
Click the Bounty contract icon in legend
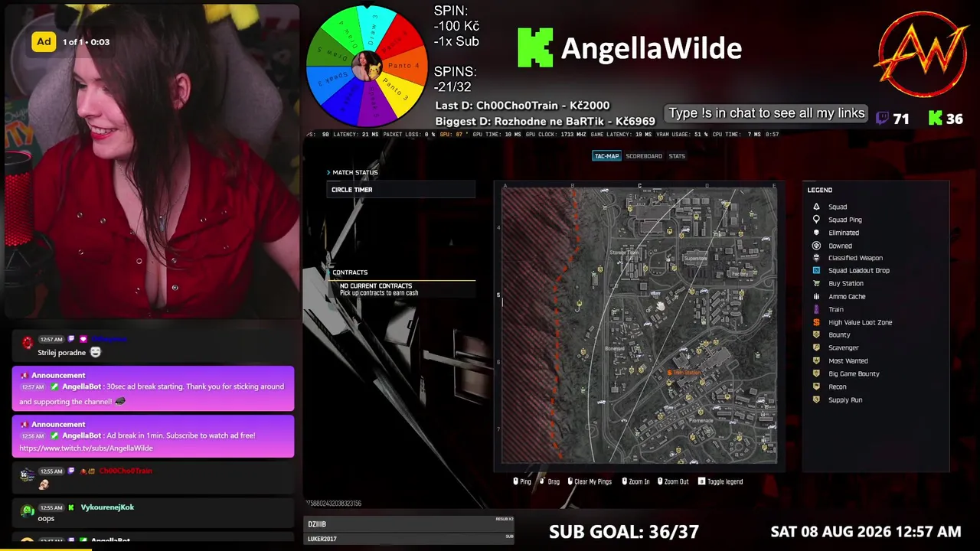point(816,335)
